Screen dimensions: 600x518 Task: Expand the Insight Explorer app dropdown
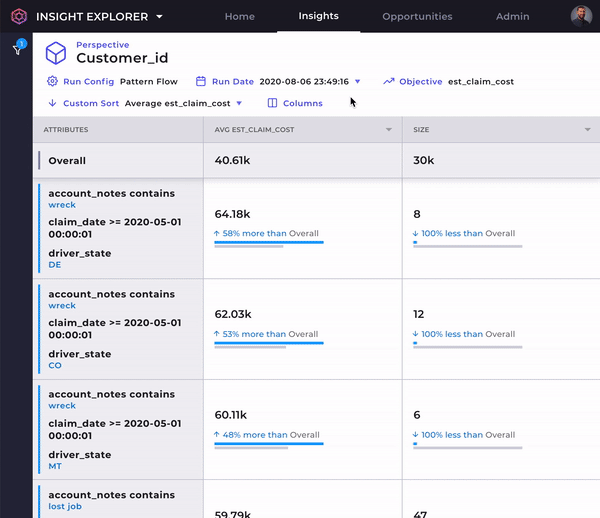point(159,16)
